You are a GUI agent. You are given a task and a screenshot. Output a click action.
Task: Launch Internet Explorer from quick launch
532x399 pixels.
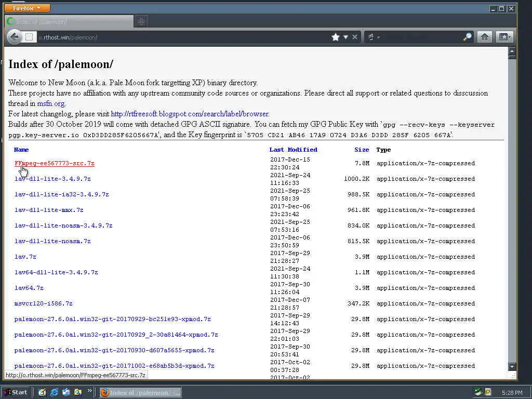tap(54, 392)
